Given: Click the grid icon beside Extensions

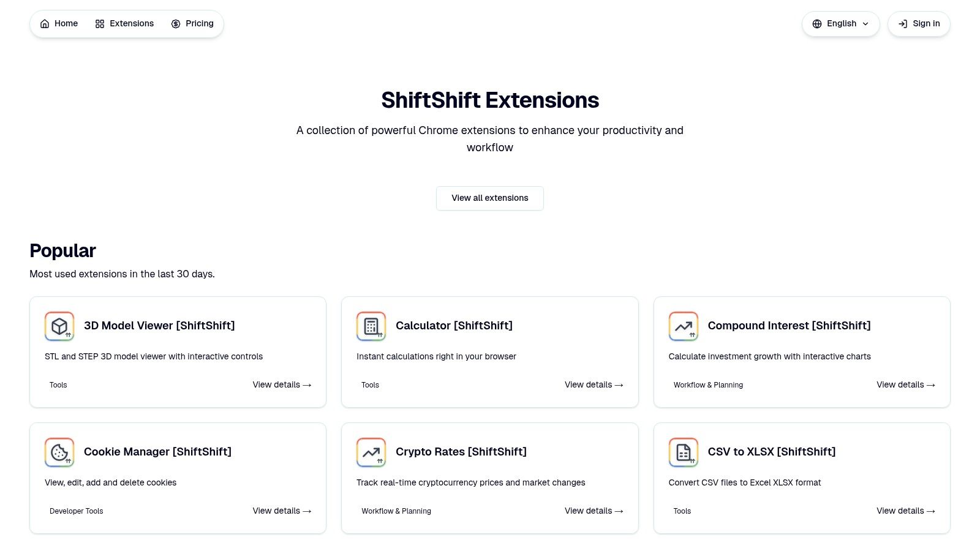Looking at the screenshot, I should coord(99,23).
